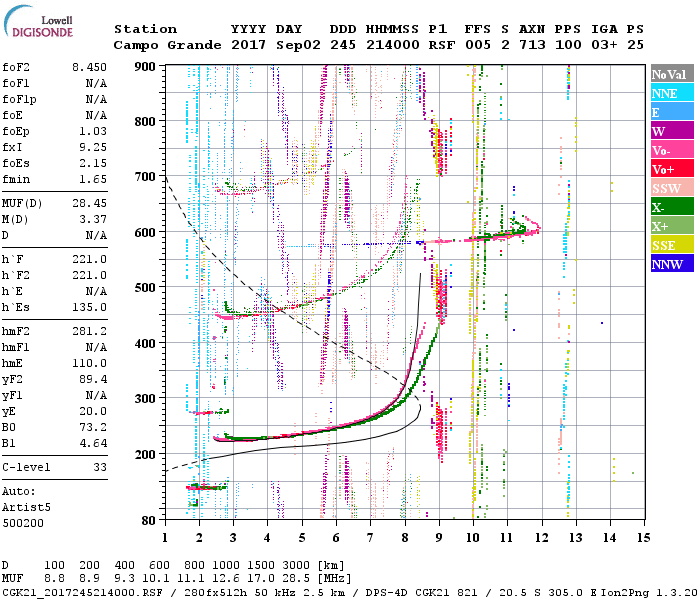Click the foF2 value 8.450
700x600 pixels.
89,68
